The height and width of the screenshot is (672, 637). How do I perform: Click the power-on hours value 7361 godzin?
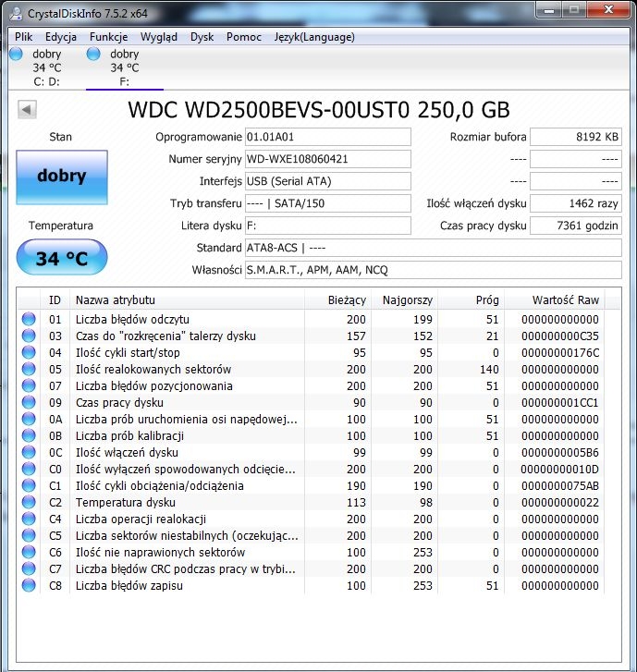(576, 226)
